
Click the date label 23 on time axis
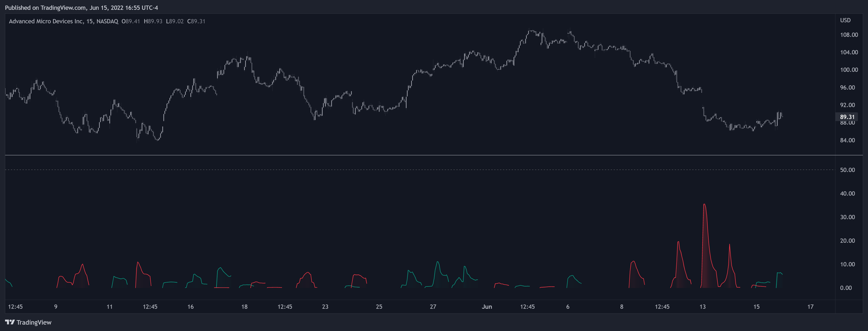325,307
